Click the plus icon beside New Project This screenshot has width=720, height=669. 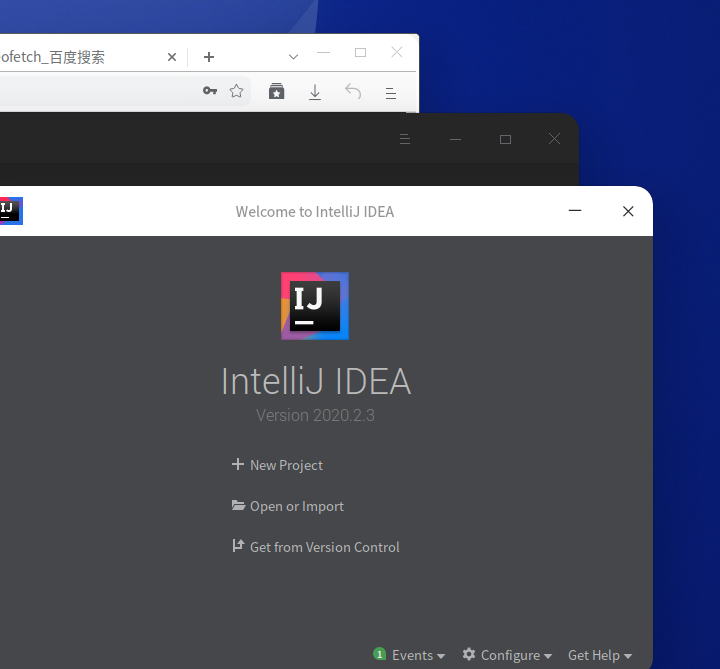pos(238,464)
